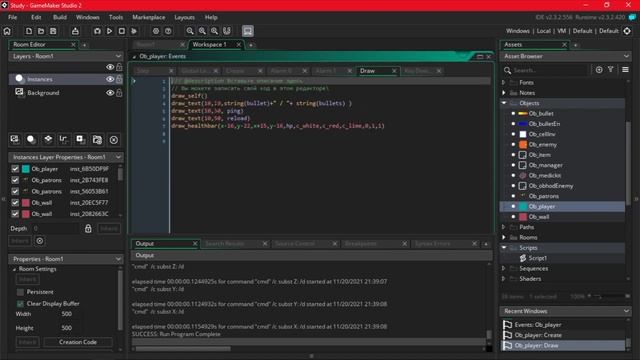Create a new tile layer icon
This screenshot has width=640, height=360.
click(x=48, y=140)
